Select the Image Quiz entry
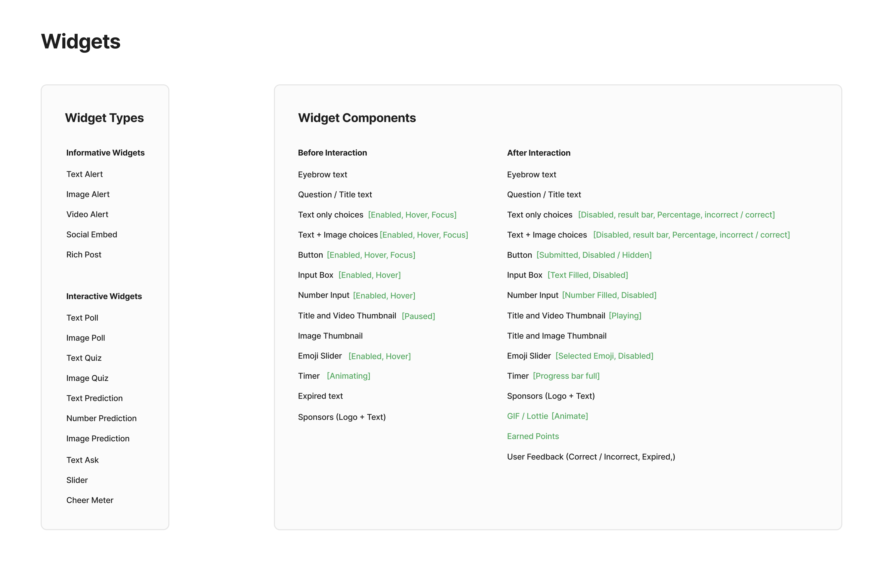The image size is (883, 588). coord(87,378)
